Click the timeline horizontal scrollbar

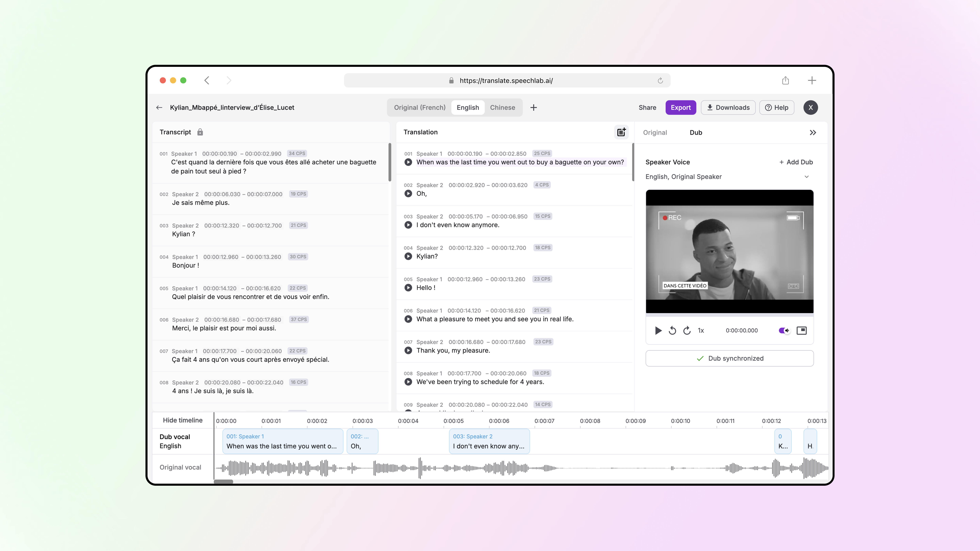223,481
